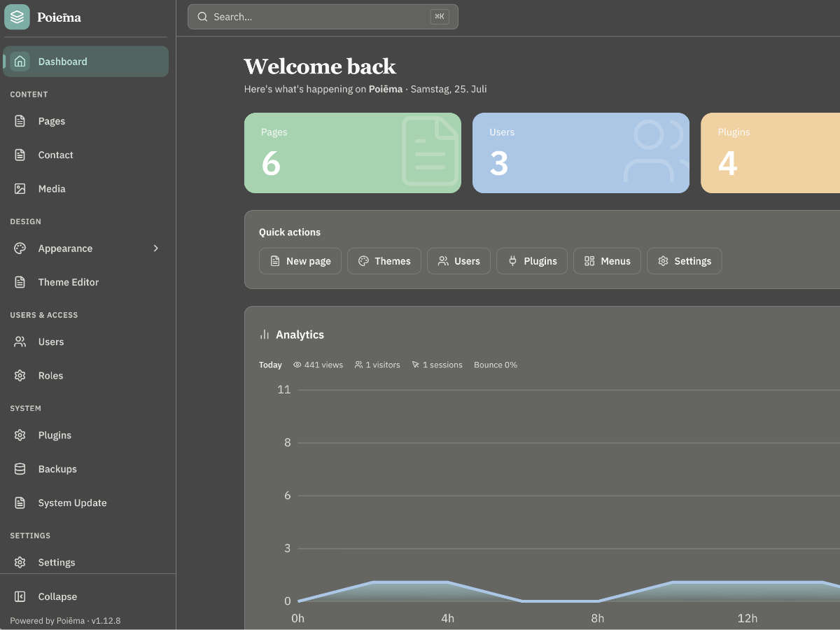Click the '1 visitors' stat text

pos(383,365)
